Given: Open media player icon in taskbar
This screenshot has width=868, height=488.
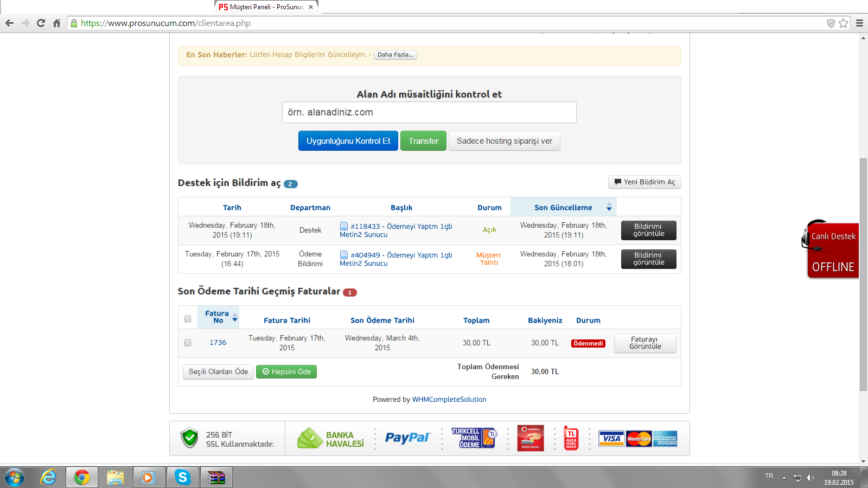Looking at the screenshot, I should (x=149, y=478).
